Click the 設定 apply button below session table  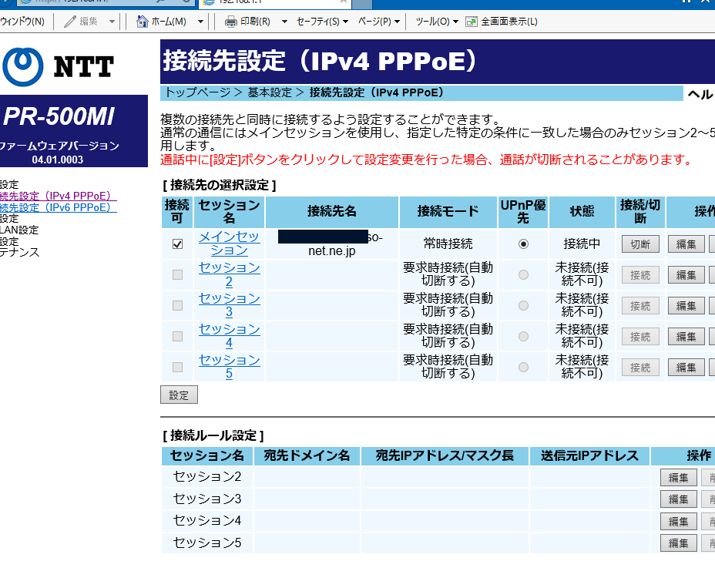click(179, 395)
